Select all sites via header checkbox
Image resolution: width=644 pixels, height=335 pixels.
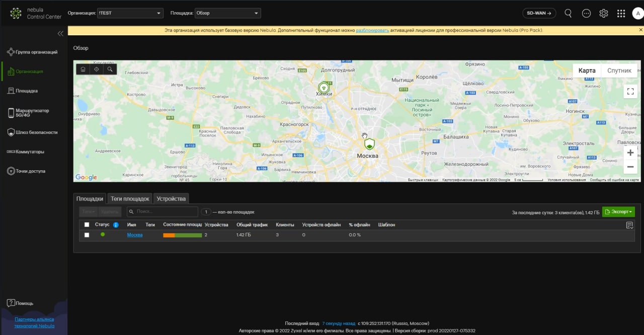click(87, 225)
